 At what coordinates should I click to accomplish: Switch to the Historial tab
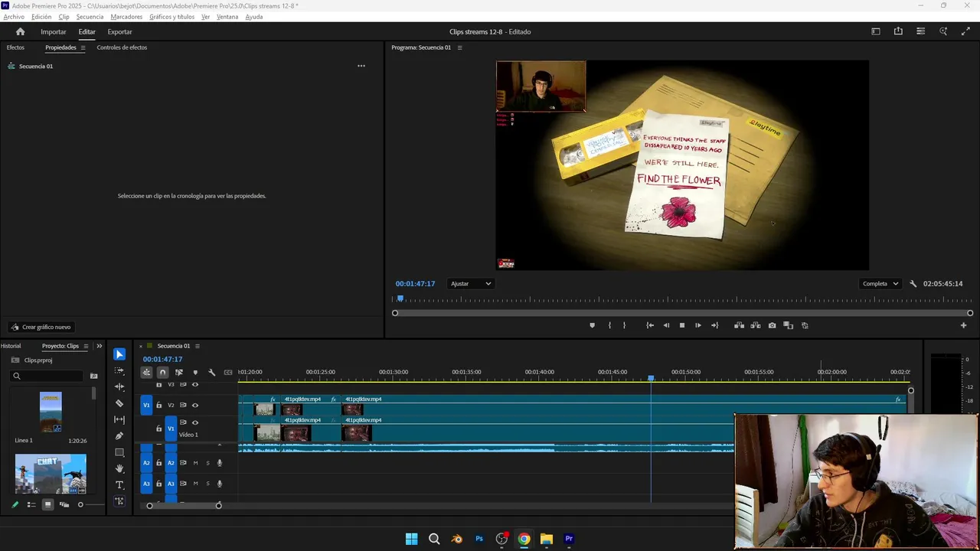coord(11,346)
